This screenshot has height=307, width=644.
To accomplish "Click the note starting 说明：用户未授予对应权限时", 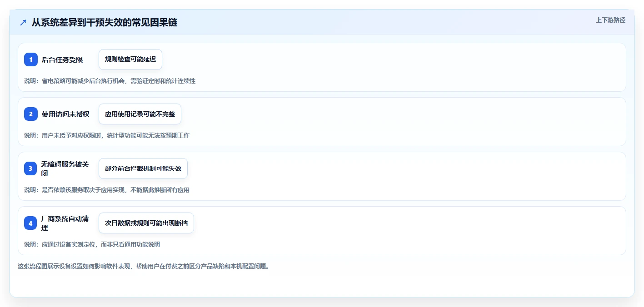I will coord(107,135).
